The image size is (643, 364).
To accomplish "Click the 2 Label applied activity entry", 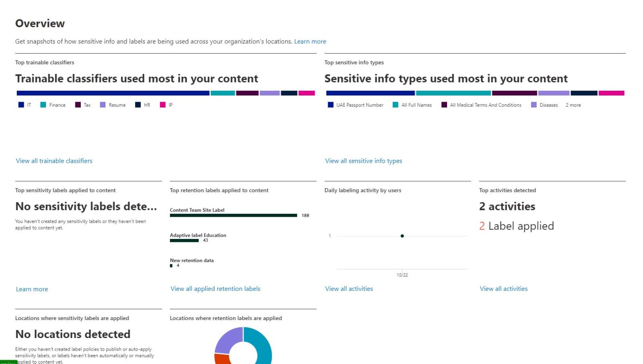I will click(517, 226).
